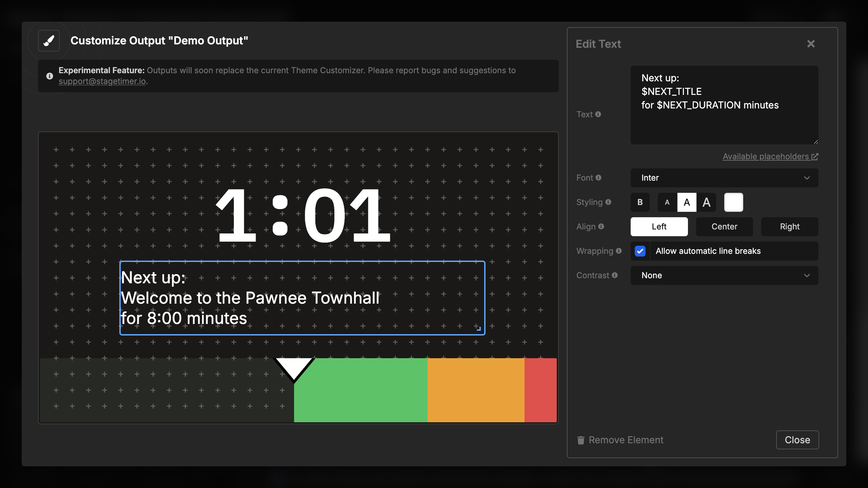868x488 pixels.
Task: Select the large text size A
Action: click(706, 202)
